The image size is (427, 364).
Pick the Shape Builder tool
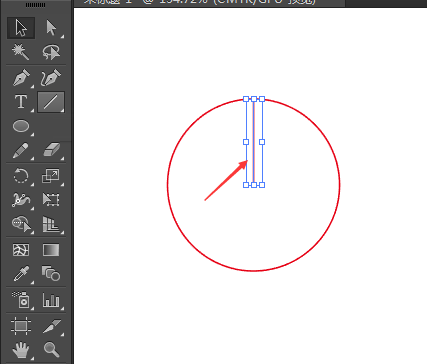[x=21, y=224]
